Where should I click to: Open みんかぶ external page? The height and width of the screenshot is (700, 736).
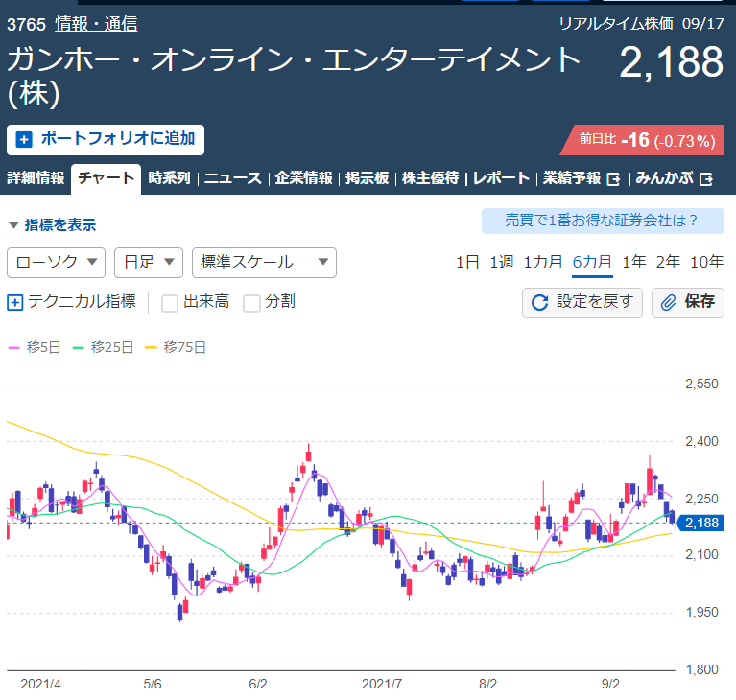(x=674, y=178)
